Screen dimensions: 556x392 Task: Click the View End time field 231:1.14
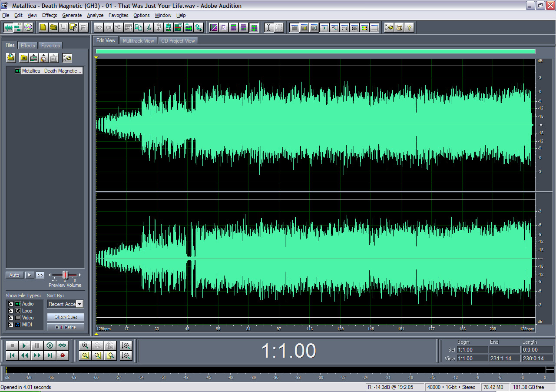pyautogui.click(x=504, y=359)
